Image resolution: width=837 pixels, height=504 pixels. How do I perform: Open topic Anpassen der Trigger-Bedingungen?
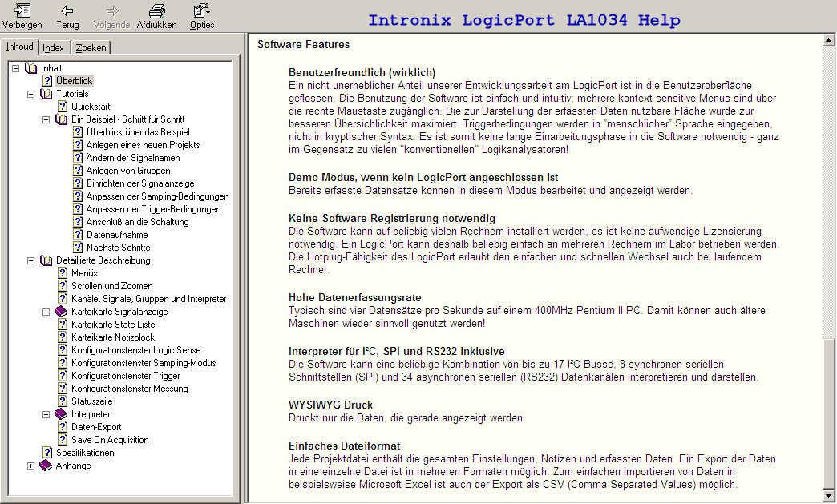154,209
